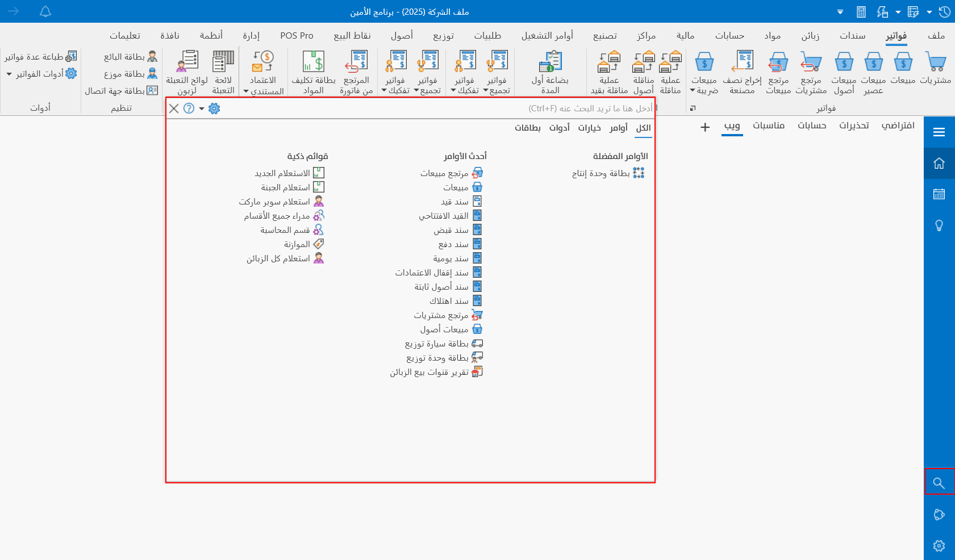
Task: Expand the فواتير group dialog launcher
Action: [693, 108]
